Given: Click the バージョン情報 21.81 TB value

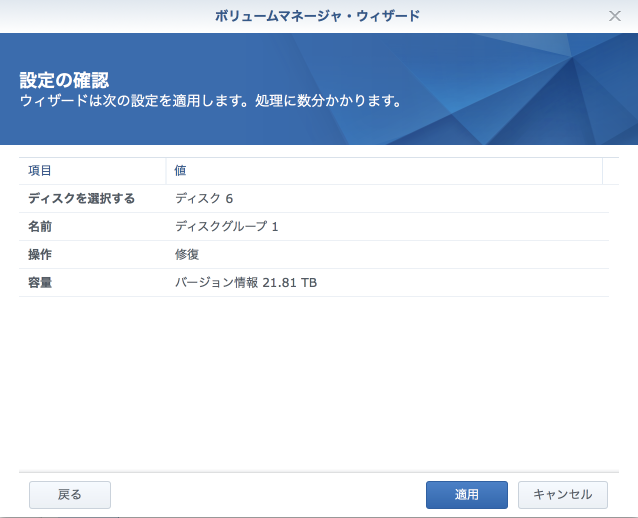Looking at the screenshot, I should (246, 283).
